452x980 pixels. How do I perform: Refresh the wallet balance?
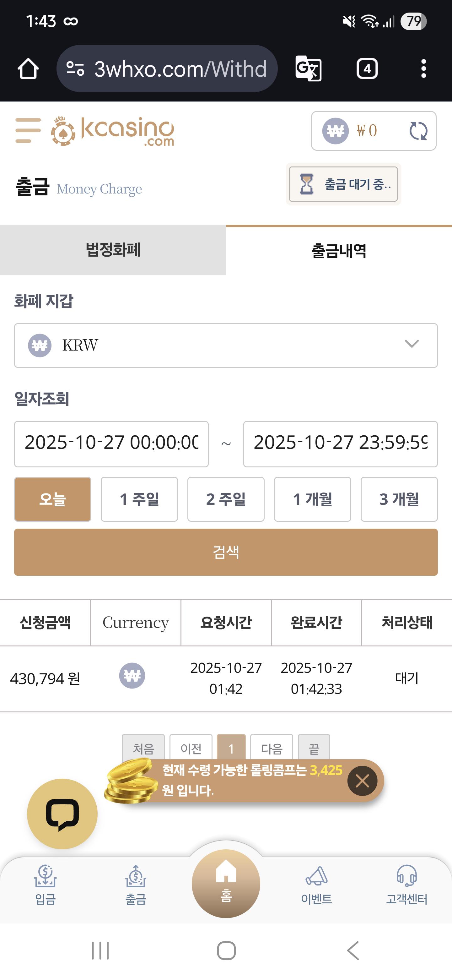418,131
